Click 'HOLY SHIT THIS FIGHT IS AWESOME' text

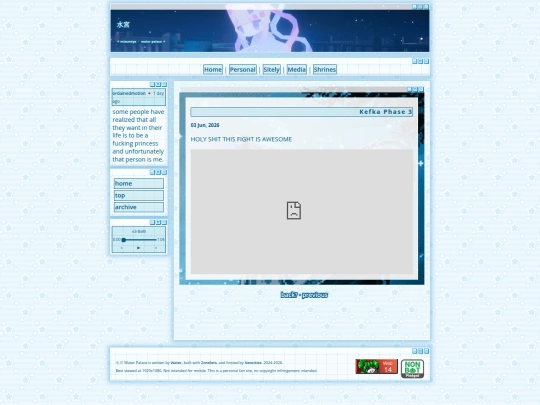click(x=241, y=139)
